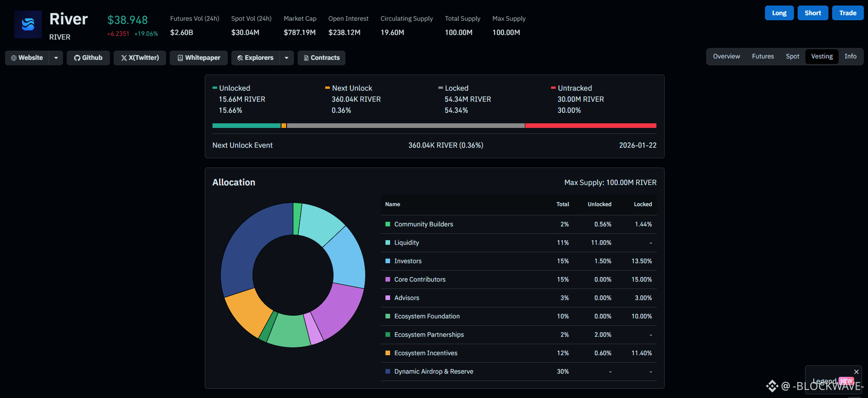Screen dimensions: 868x398
Task: Open the X(Twitter) profile link
Action: (x=140, y=58)
